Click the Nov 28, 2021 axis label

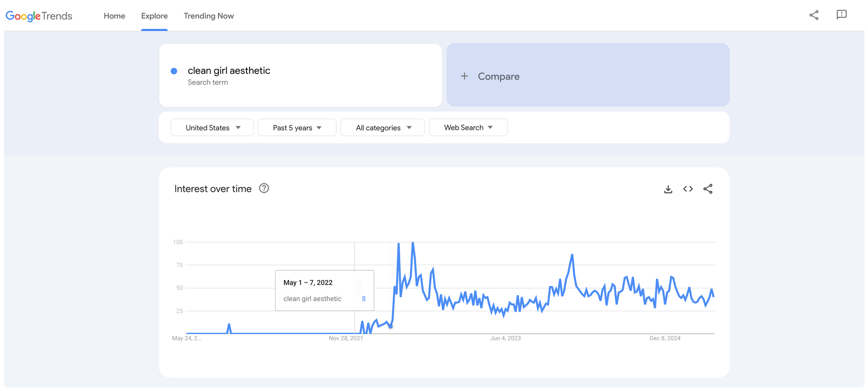(346, 338)
